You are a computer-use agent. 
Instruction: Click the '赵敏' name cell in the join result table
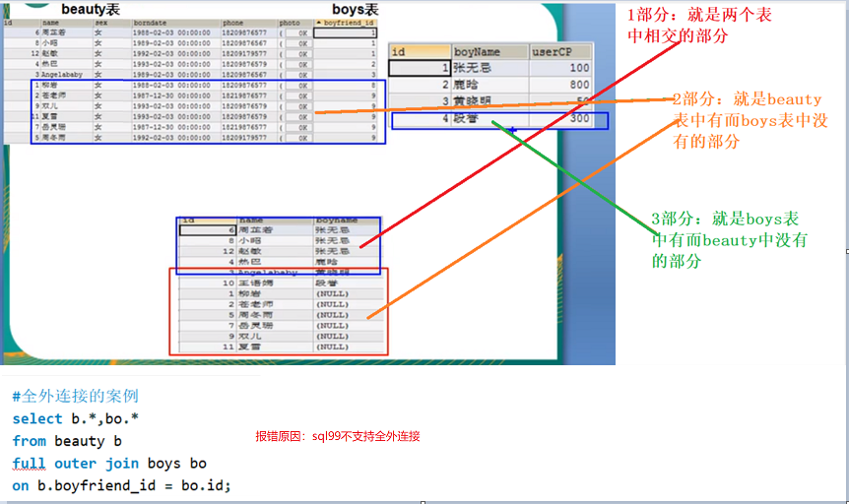(250, 251)
